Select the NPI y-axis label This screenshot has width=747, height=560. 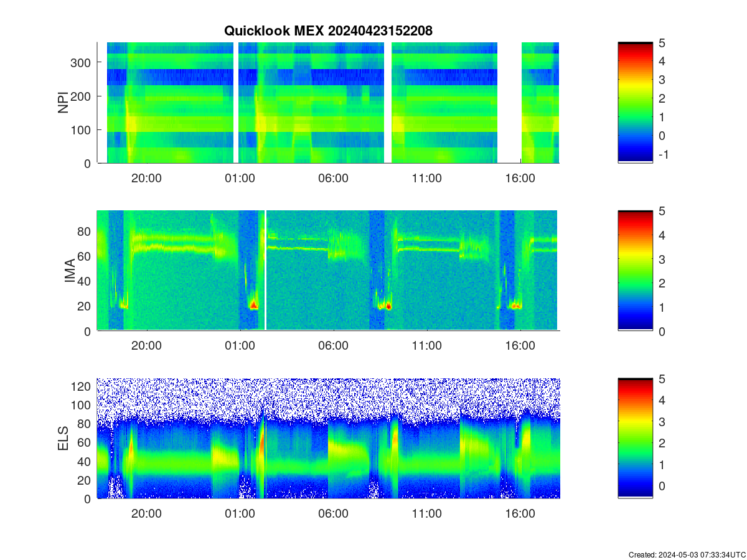(x=63, y=103)
